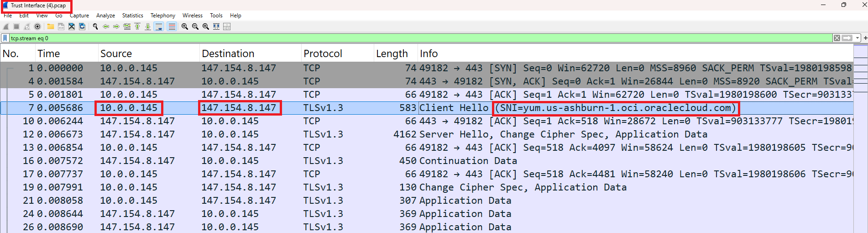Screen dimensions: 868x233
Task: Zoom in on packet list text
Action: (x=185, y=26)
